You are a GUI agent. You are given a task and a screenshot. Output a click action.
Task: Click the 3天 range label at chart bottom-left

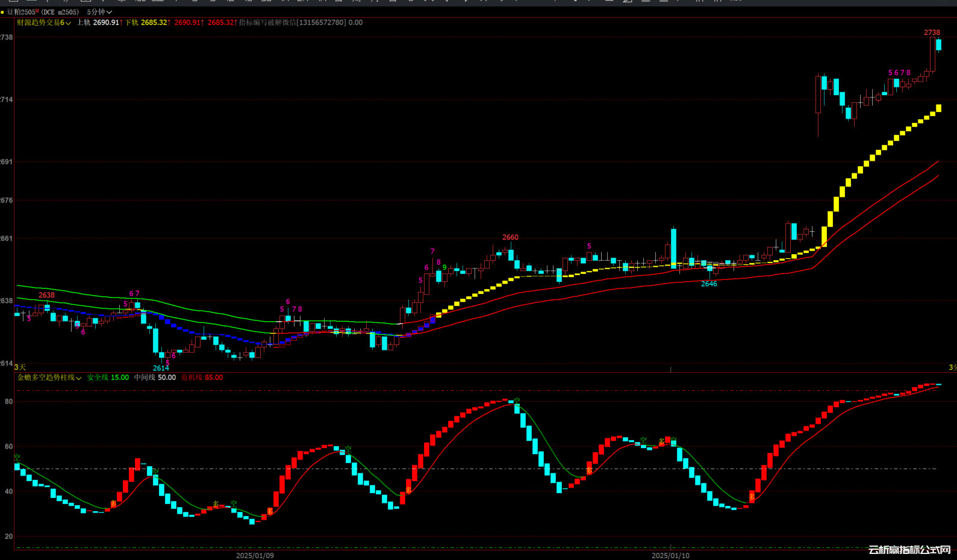pyautogui.click(x=20, y=367)
